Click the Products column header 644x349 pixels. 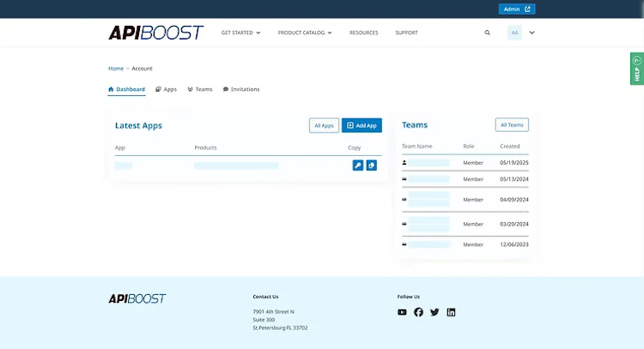click(205, 147)
